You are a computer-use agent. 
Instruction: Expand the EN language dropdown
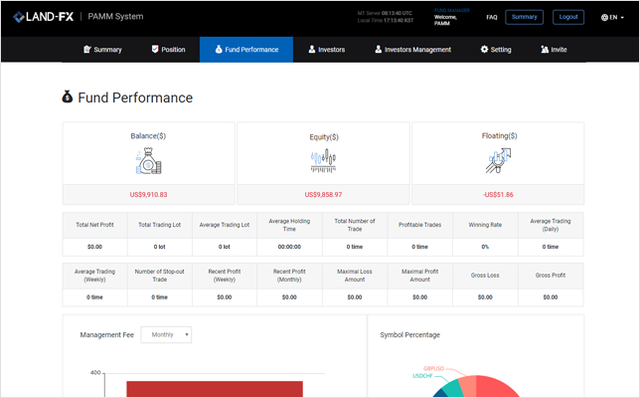click(613, 17)
